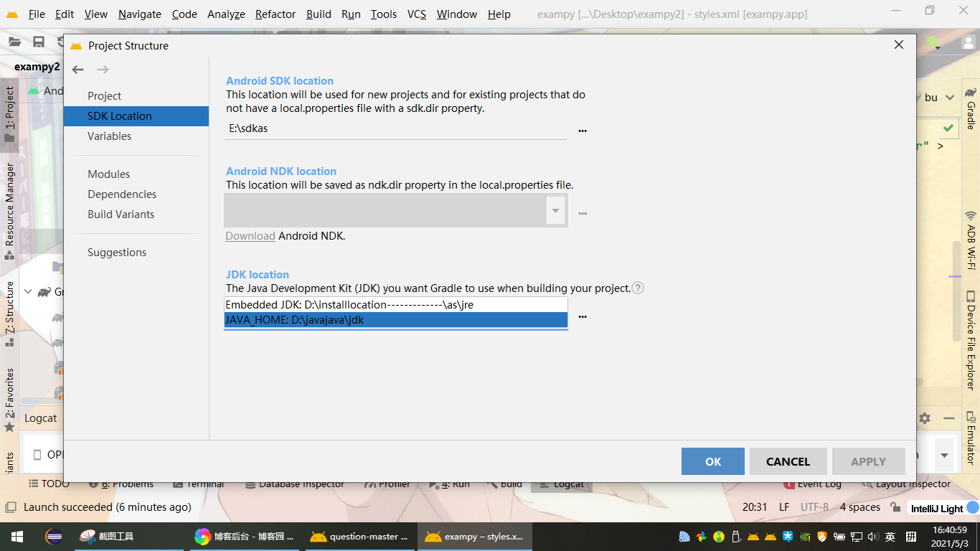Select SDK Location in the sidebar
The width and height of the screenshot is (980, 551).
[136, 116]
